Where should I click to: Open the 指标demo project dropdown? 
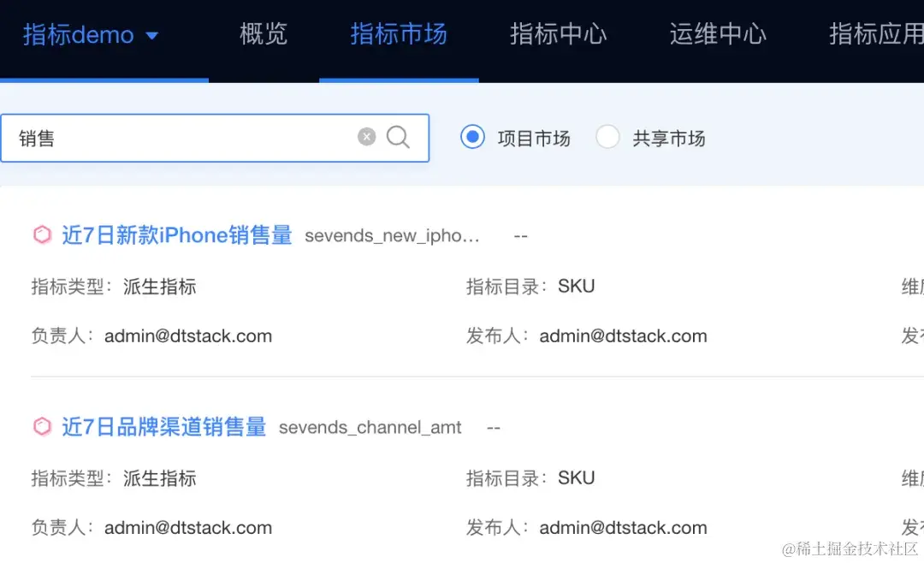click(91, 35)
